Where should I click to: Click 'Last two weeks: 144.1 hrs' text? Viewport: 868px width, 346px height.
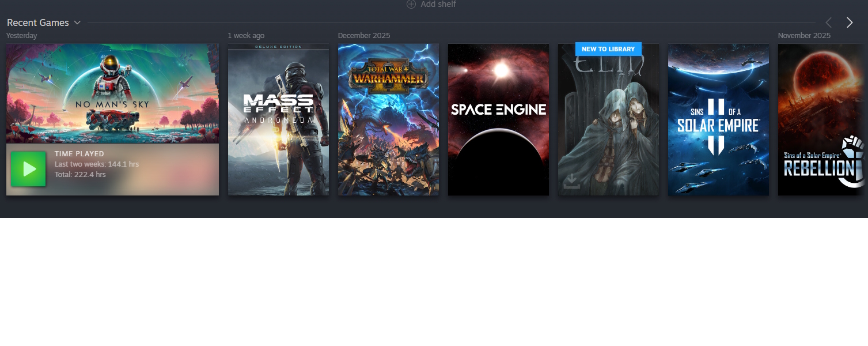[97, 164]
